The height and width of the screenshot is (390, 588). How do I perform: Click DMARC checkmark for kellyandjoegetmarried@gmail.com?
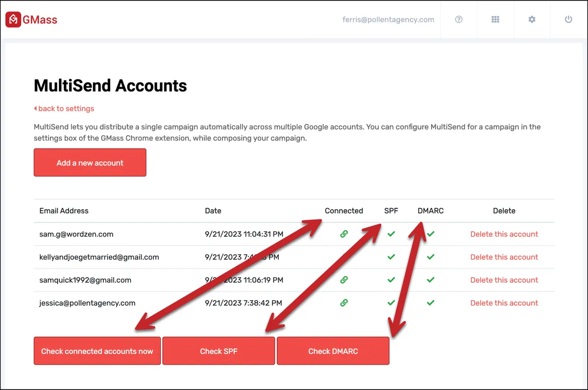click(x=431, y=257)
